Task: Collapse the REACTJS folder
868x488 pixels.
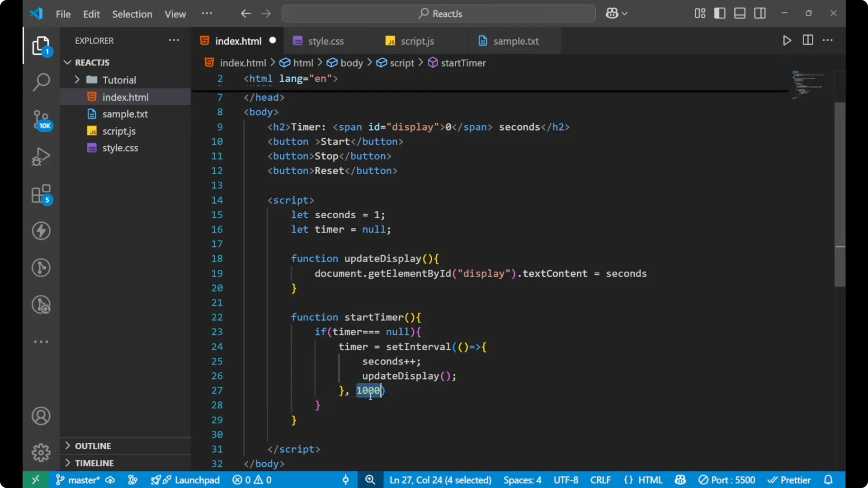Action: click(x=67, y=62)
